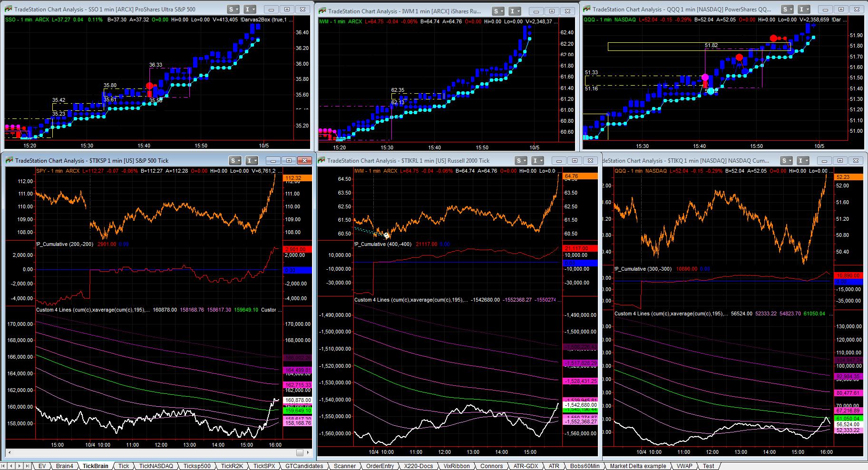Go to the previous workspace tab with the arrow

click(x=11, y=466)
